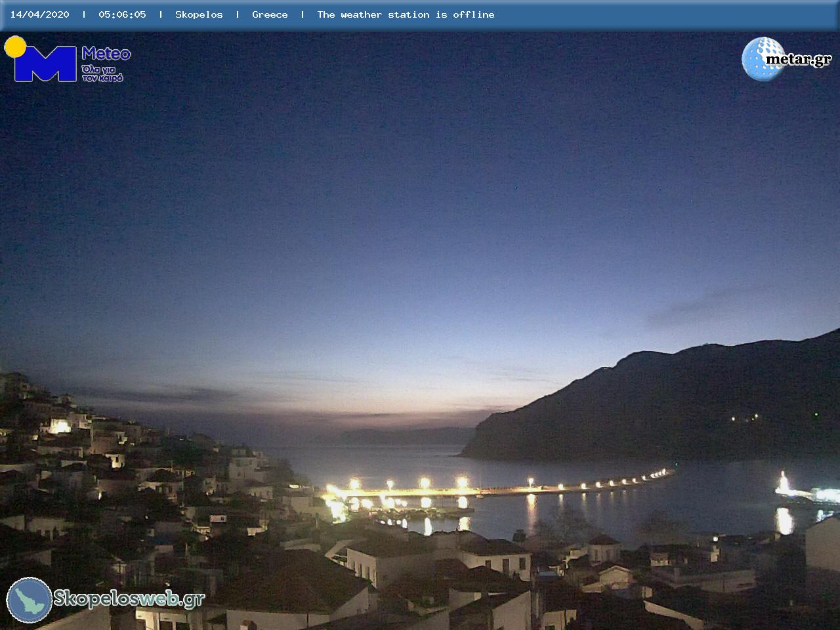Click the Meteo brand text

point(106,54)
